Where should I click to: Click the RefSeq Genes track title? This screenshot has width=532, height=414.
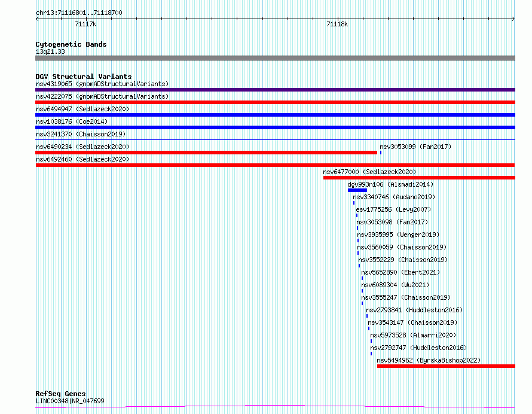point(60,394)
